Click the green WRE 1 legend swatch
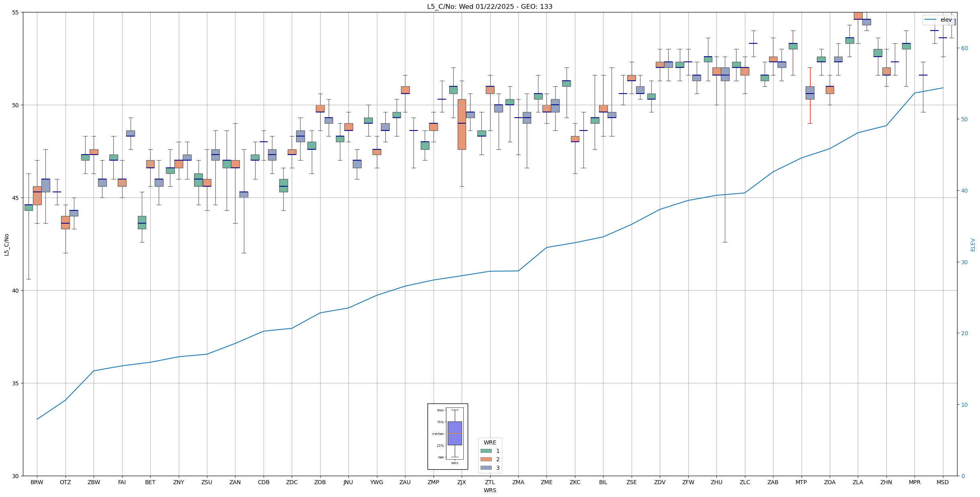This screenshot has width=980, height=497. (486, 451)
